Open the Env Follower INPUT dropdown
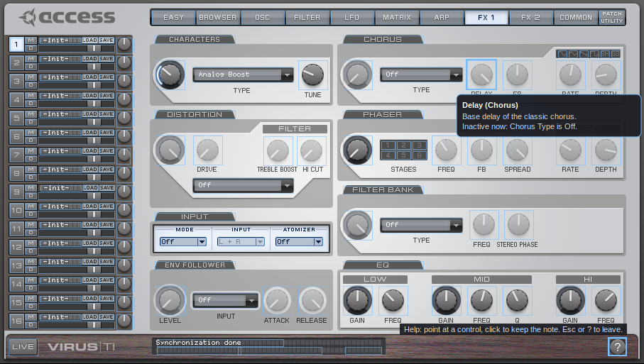Viewport: 644px width, 364px height. tap(225, 300)
